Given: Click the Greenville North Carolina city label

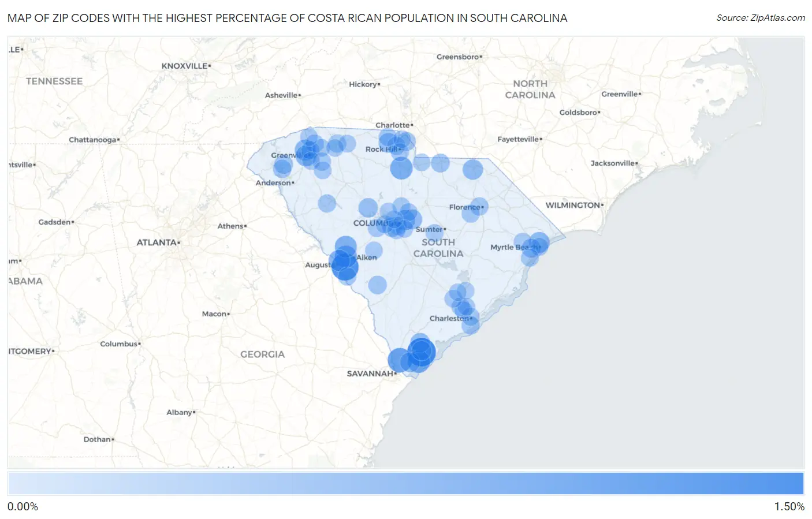Looking at the screenshot, I should (621, 94).
